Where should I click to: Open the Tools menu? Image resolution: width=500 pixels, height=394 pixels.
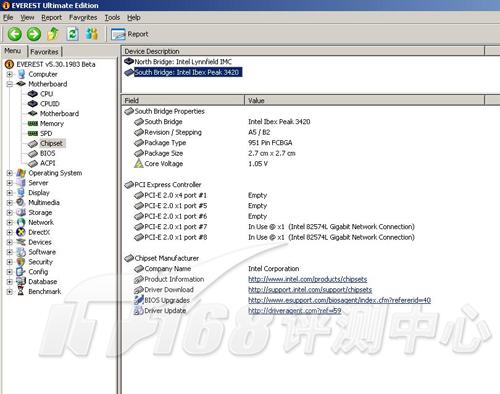pos(112,17)
